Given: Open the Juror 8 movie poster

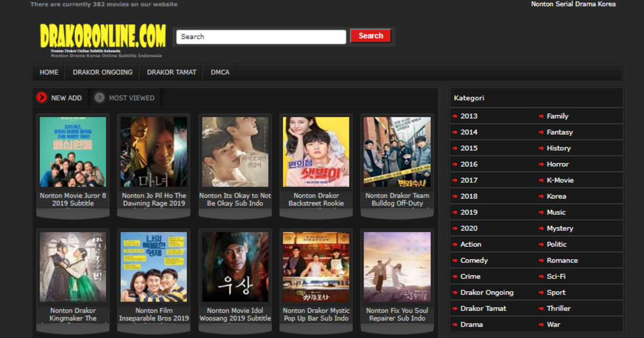Looking at the screenshot, I should click(x=73, y=152).
